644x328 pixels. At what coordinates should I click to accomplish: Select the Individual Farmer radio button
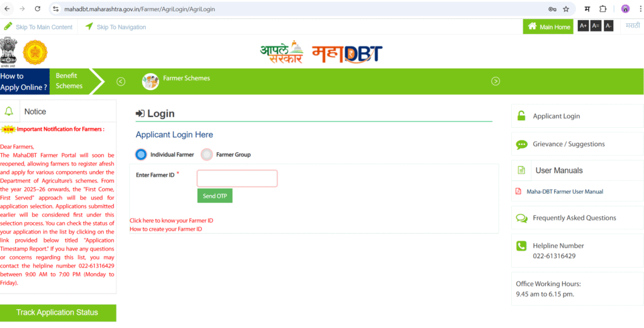[x=141, y=154]
